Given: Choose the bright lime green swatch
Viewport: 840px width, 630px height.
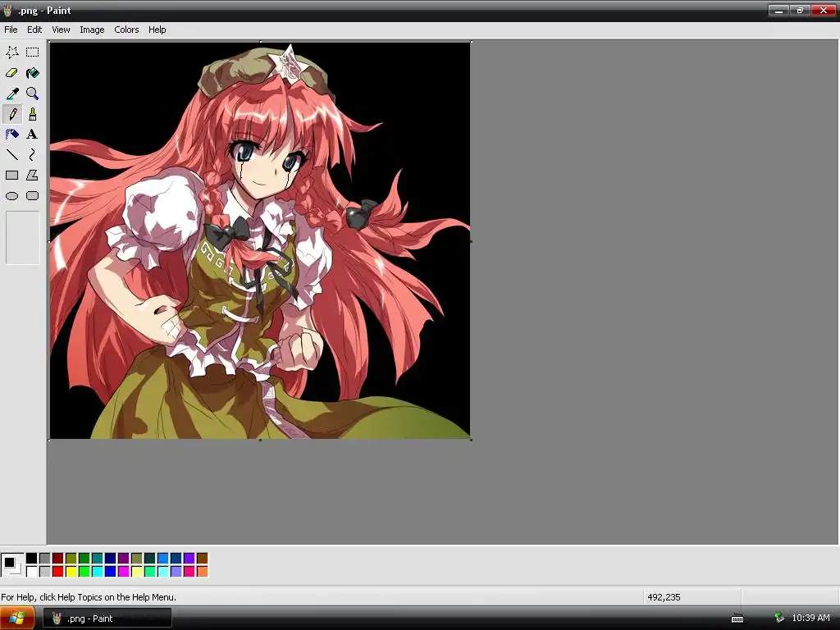Looking at the screenshot, I should [84, 572].
